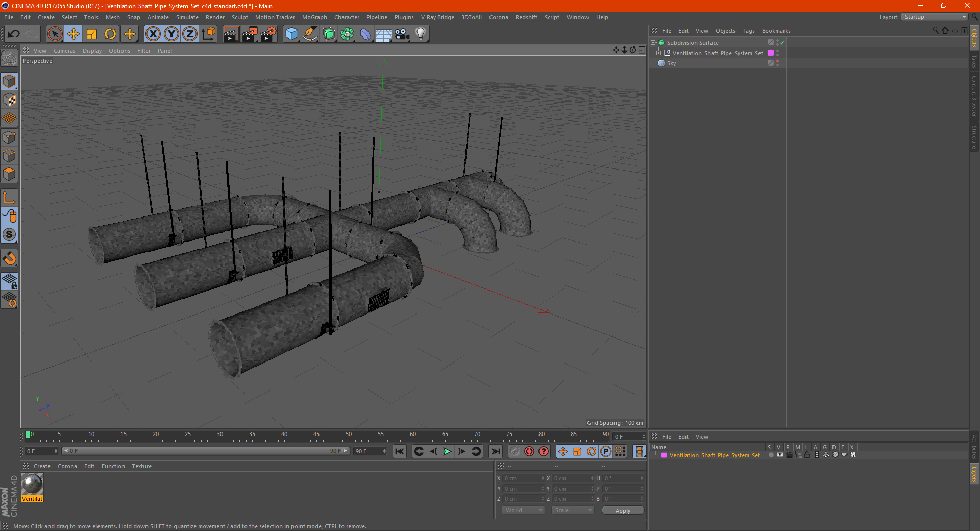
Task: Open the Scale mode dropdown
Action: [573, 510]
